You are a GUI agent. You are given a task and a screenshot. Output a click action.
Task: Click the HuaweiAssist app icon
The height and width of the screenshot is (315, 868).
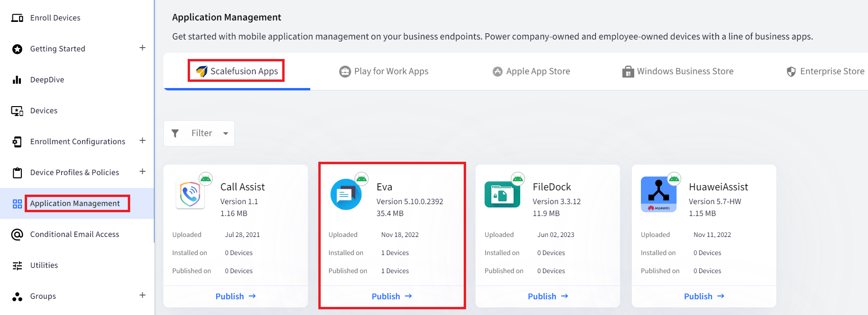(658, 194)
